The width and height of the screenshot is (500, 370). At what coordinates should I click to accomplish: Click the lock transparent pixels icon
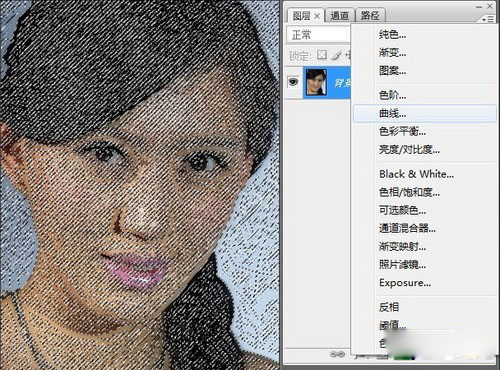point(322,55)
